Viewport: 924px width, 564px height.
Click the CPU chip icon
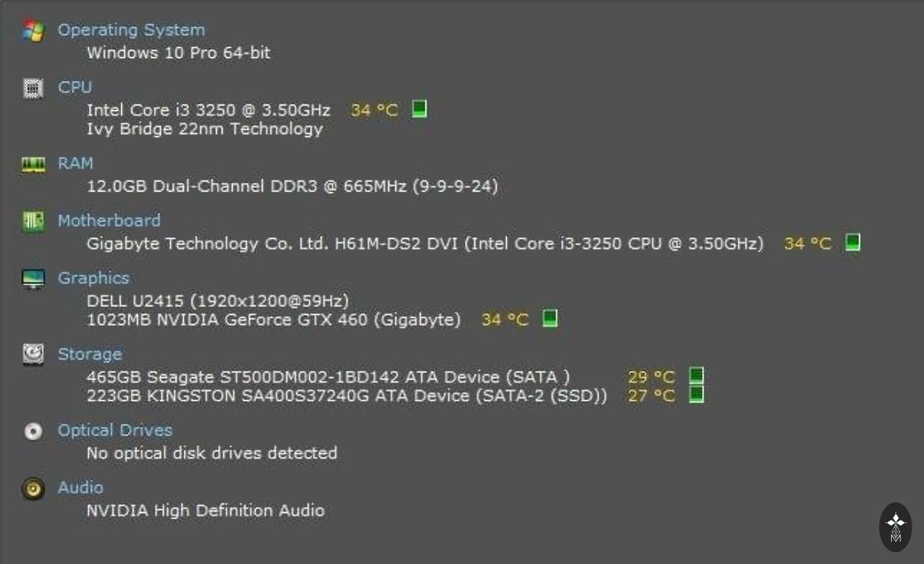[x=33, y=88]
